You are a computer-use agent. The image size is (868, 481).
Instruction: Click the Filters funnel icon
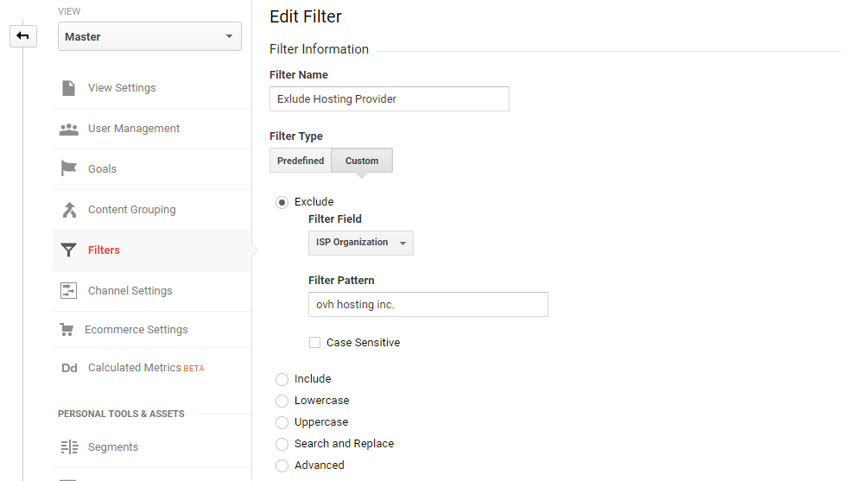coord(68,250)
